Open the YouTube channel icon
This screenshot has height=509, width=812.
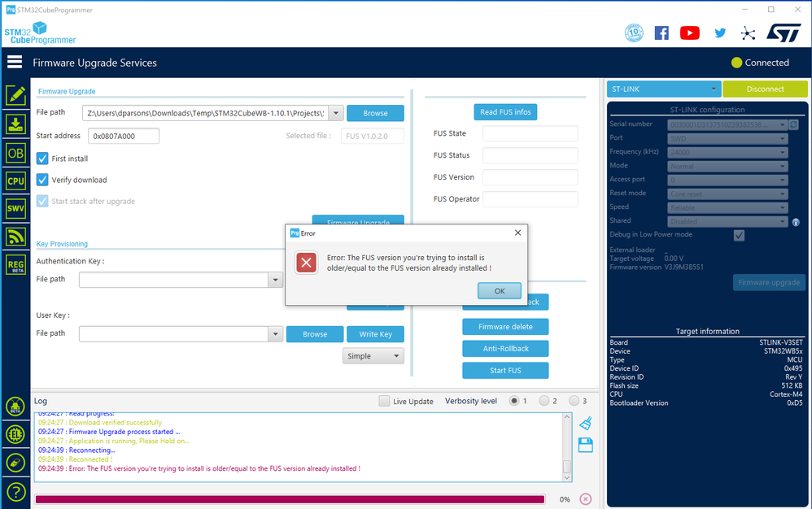pos(690,33)
